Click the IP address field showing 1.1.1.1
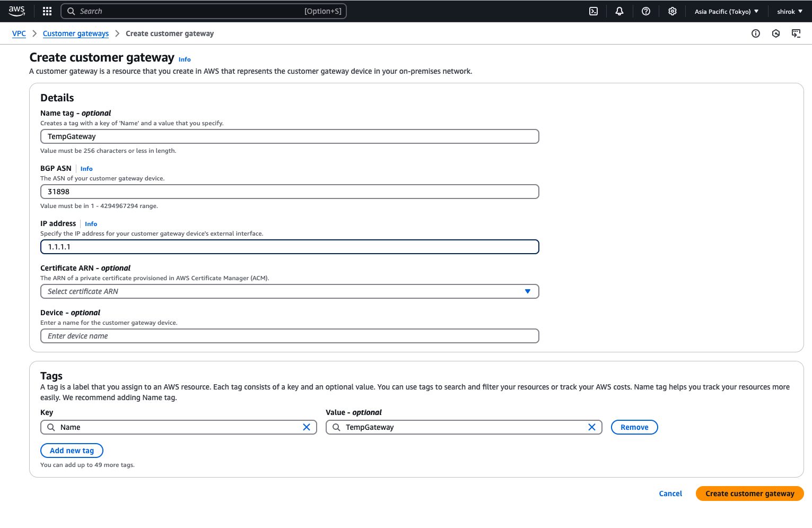This screenshot has width=812, height=528. tap(290, 247)
